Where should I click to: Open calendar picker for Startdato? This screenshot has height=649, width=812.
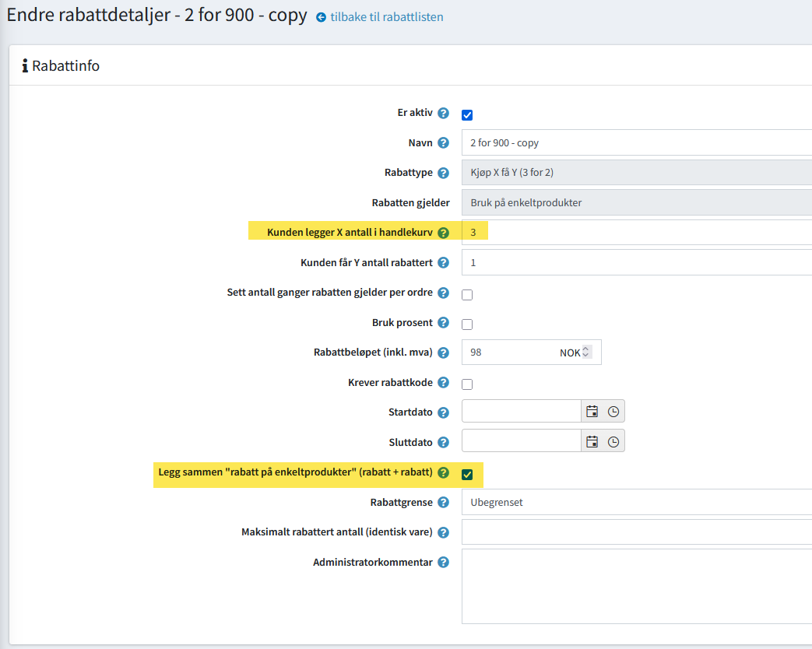592,412
